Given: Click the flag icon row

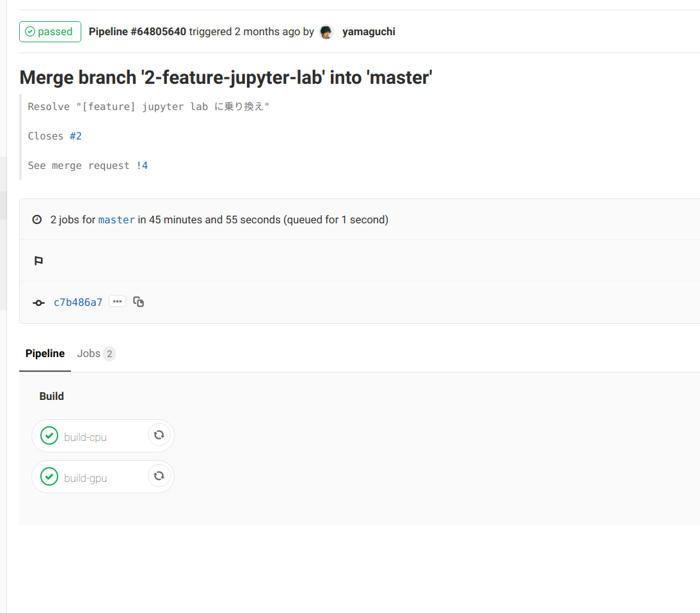Looking at the screenshot, I should 39,260.
